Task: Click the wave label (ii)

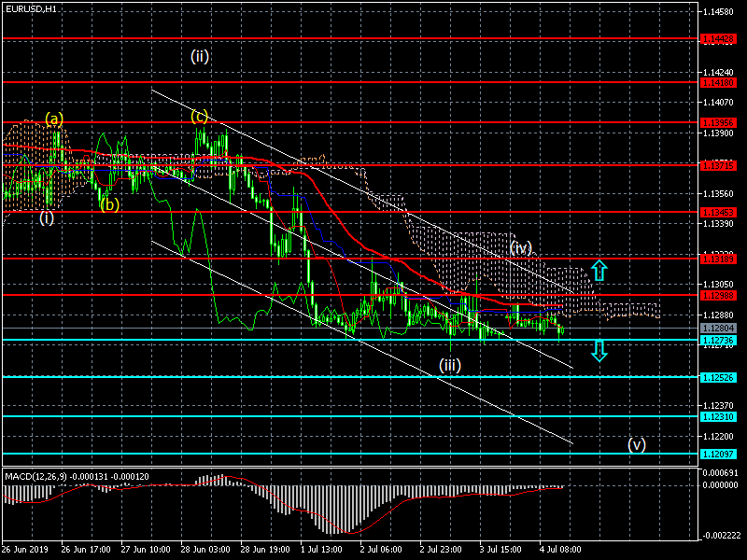Action: point(200,57)
